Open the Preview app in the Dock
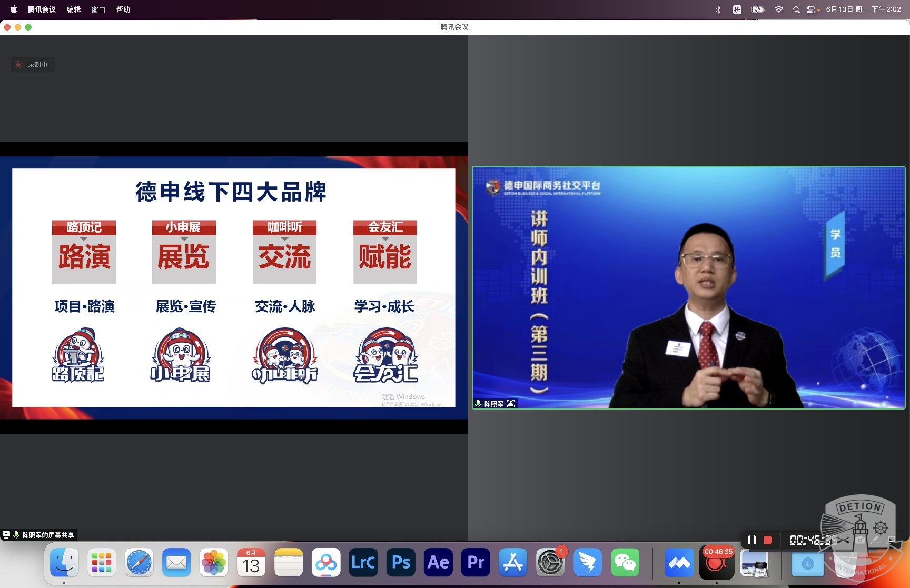Image resolution: width=910 pixels, height=588 pixels. point(754,563)
